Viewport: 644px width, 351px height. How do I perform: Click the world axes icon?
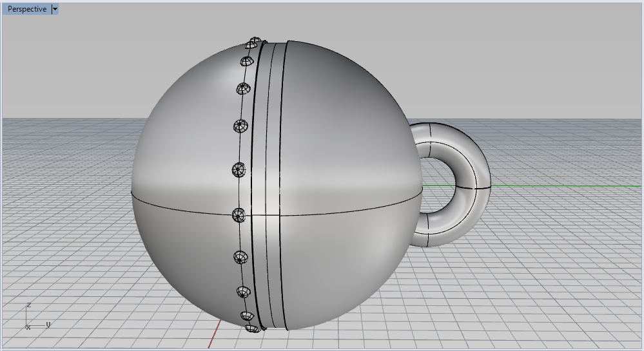(38, 316)
